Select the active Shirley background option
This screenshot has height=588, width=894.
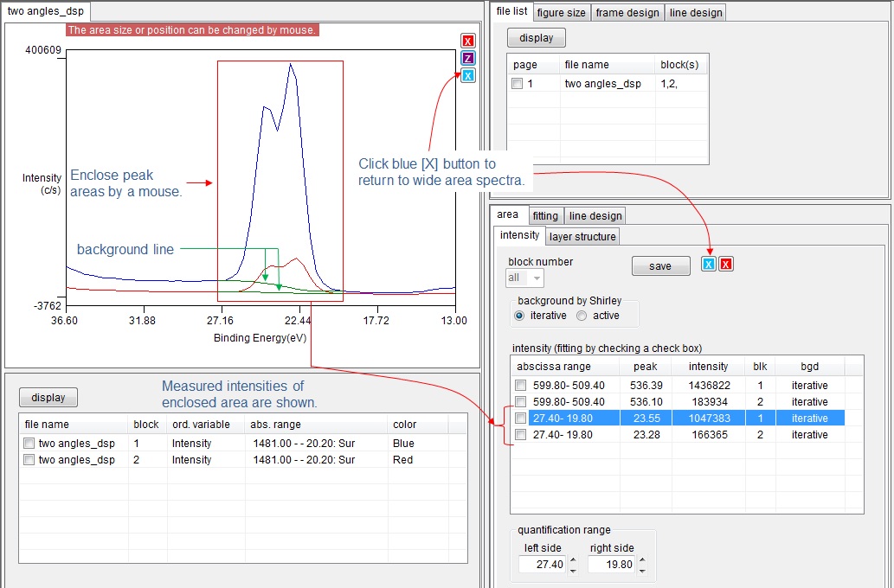tap(582, 316)
